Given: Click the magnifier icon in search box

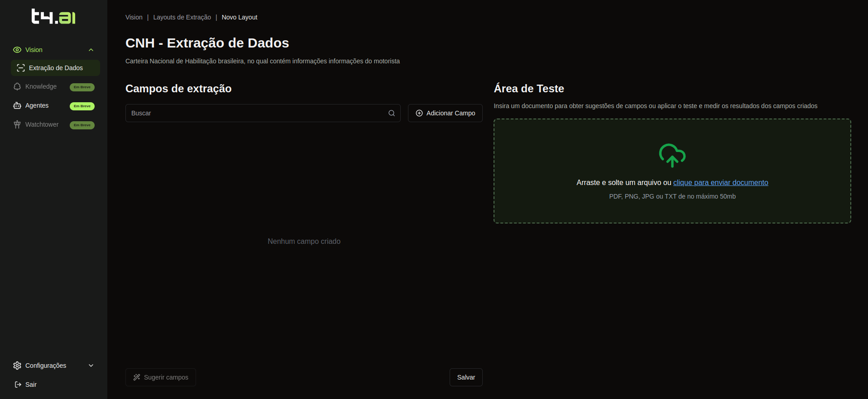Looking at the screenshot, I should click(392, 113).
